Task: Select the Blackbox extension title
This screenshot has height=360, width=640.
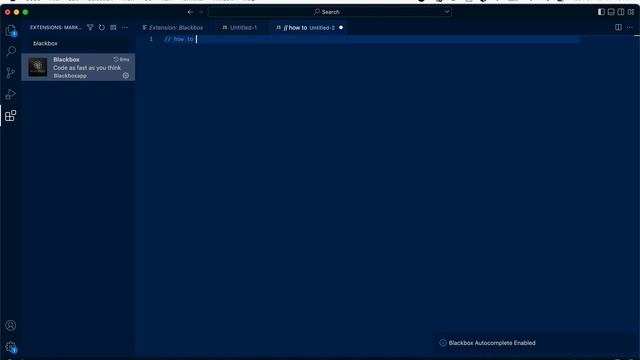Action: [66, 60]
